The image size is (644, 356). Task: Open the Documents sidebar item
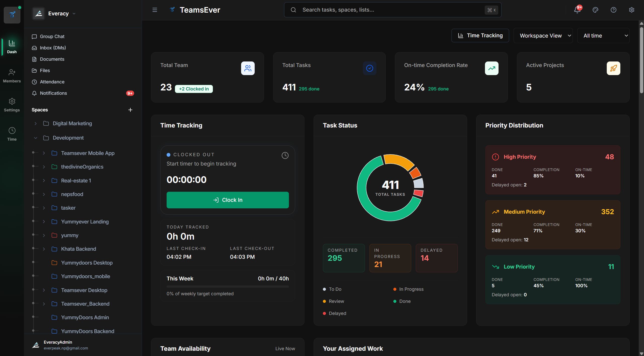(x=83, y=59)
